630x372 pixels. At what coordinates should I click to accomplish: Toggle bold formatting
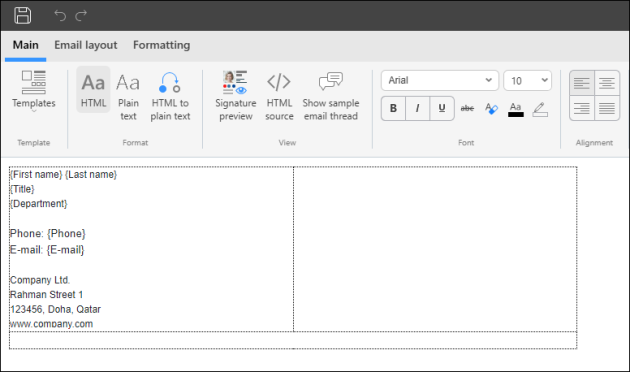pos(393,108)
